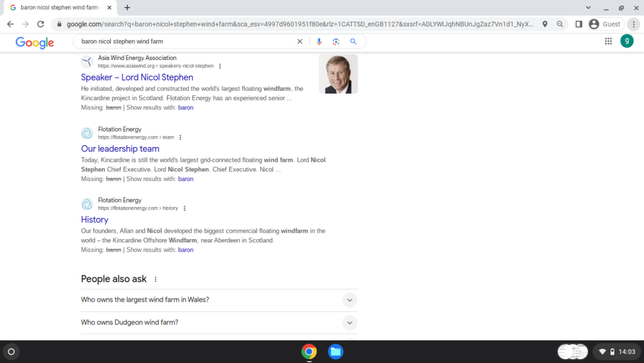Open the Files app from shelf
644x363 pixels.
[336, 352]
